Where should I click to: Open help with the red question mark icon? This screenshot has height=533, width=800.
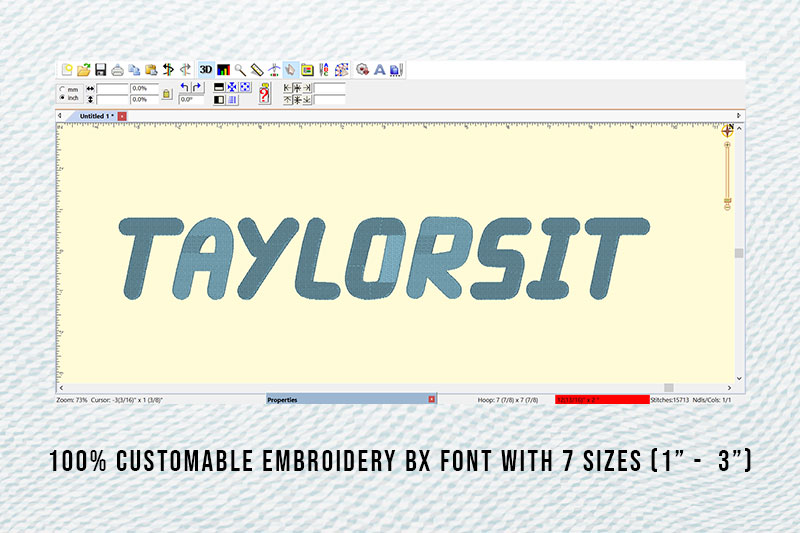(264, 94)
